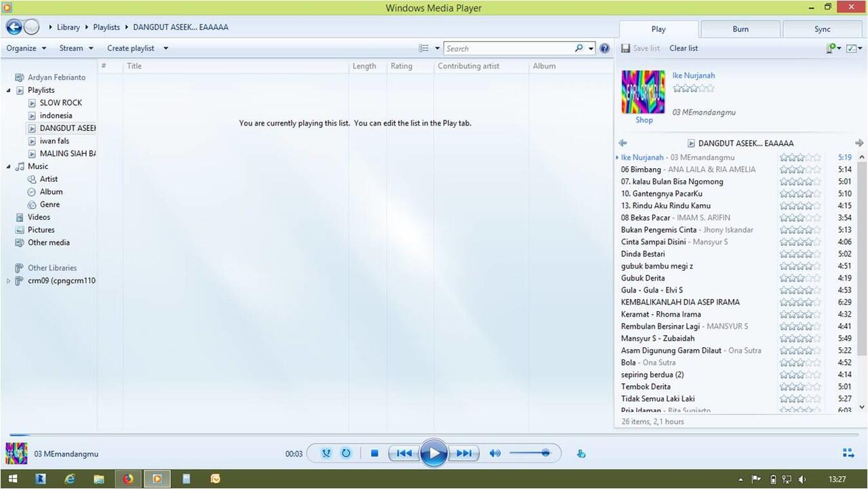
Task: Set star rating for Keramat - Rhoma Irama
Action: [800, 315]
